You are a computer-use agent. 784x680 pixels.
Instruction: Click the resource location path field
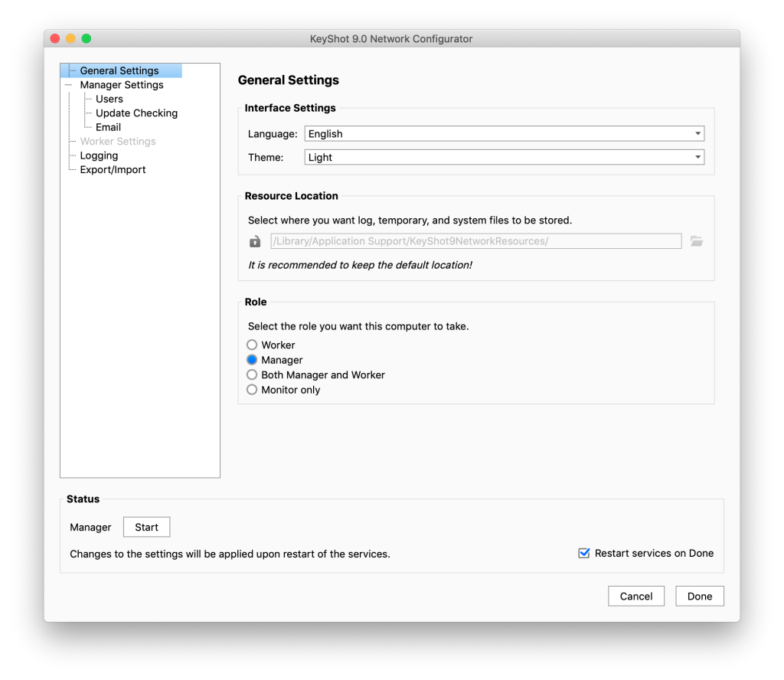(x=475, y=242)
